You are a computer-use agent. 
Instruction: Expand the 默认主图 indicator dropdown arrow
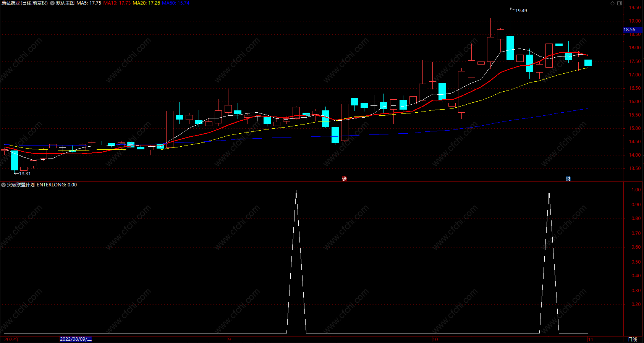pyautogui.click(x=52, y=3)
